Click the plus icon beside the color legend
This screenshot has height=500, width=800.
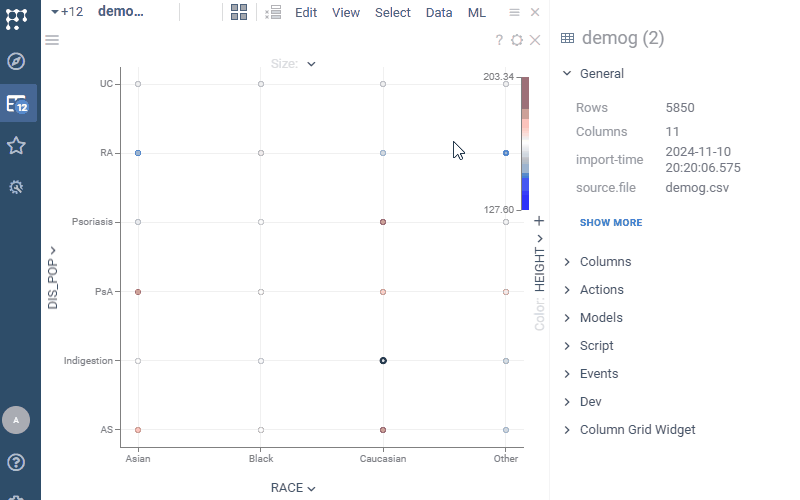point(539,220)
